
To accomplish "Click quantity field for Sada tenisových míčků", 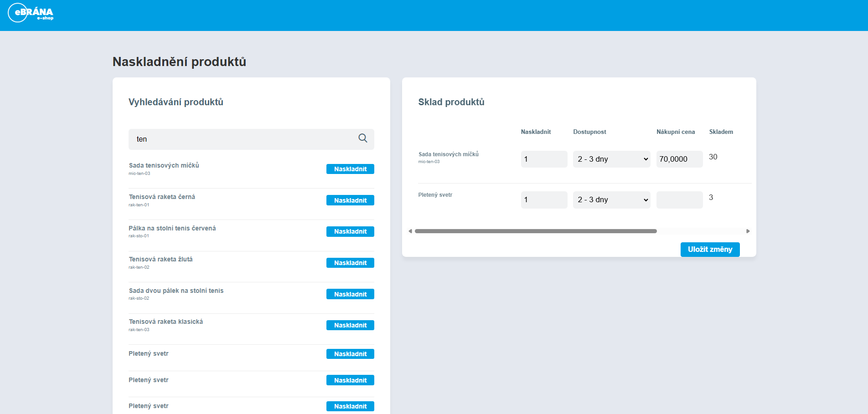I will [544, 159].
